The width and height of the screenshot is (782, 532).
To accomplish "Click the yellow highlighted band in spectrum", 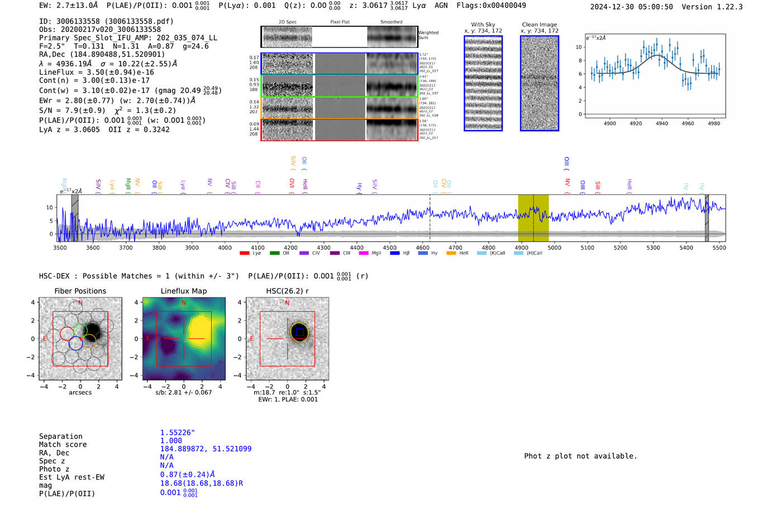I will point(533,218).
